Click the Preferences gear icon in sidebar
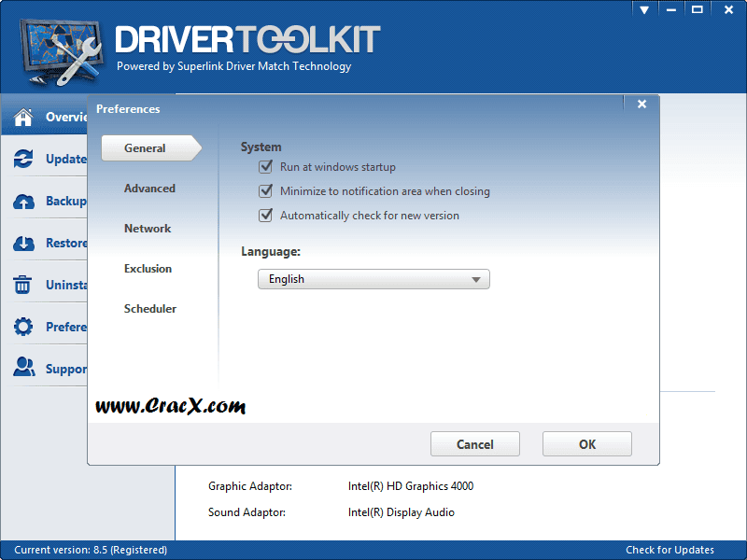Screen dimensions: 747x560 tap(23, 327)
